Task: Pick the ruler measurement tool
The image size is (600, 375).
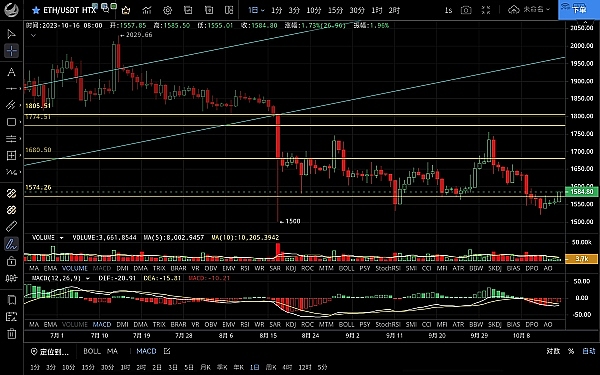Action: (x=11, y=227)
